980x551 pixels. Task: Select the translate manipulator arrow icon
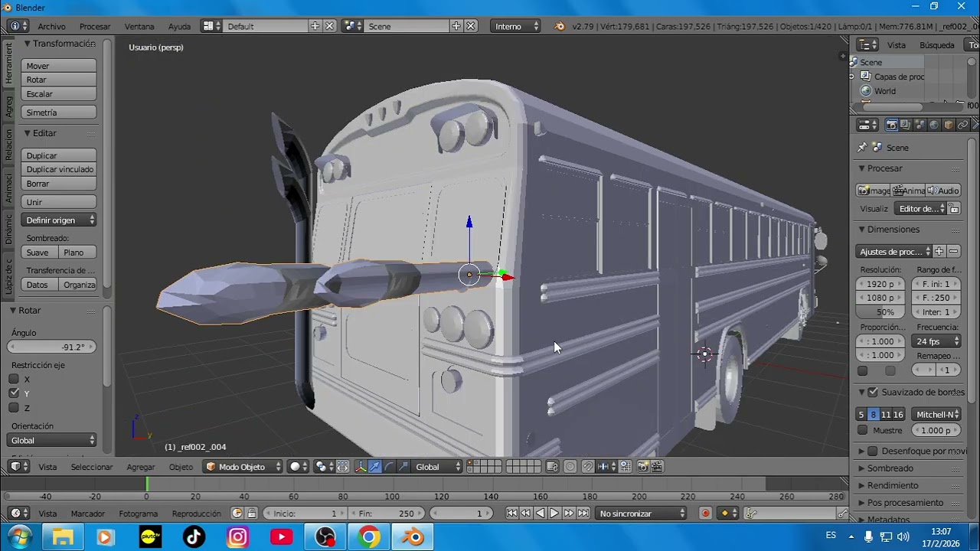click(x=375, y=467)
